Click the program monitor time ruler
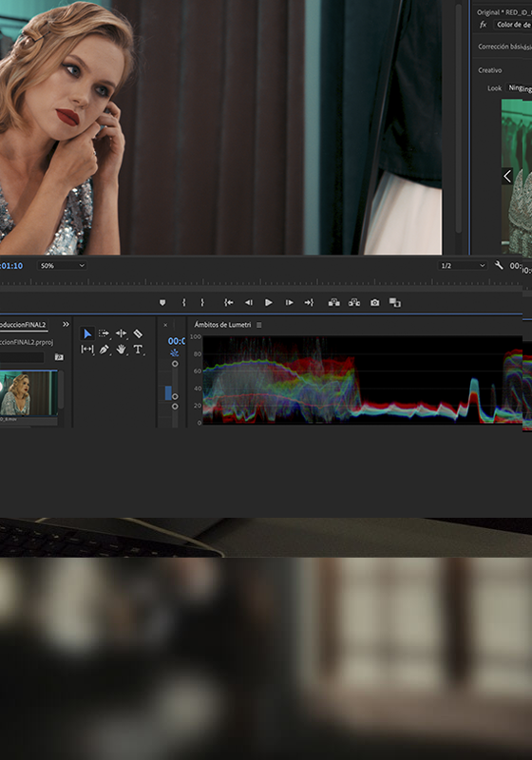The height and width of the screenshot is (760, 532). pyautogui.click(x=260, y=282)
